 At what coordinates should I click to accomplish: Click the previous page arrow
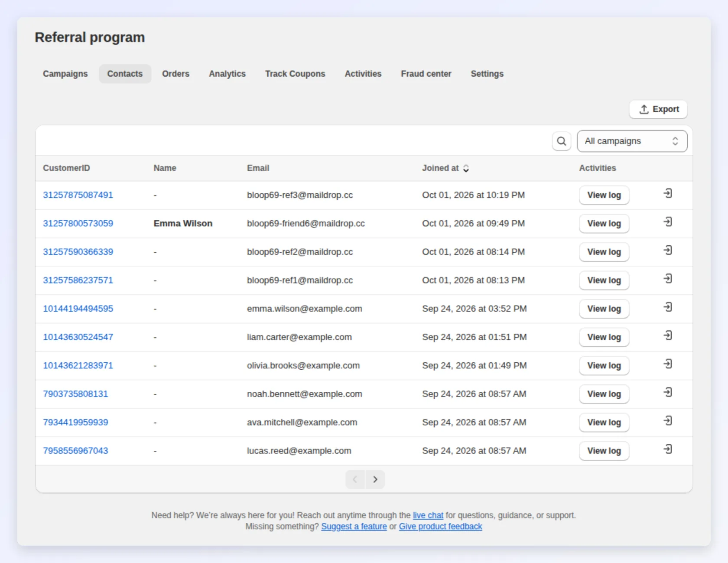(355, 479)
